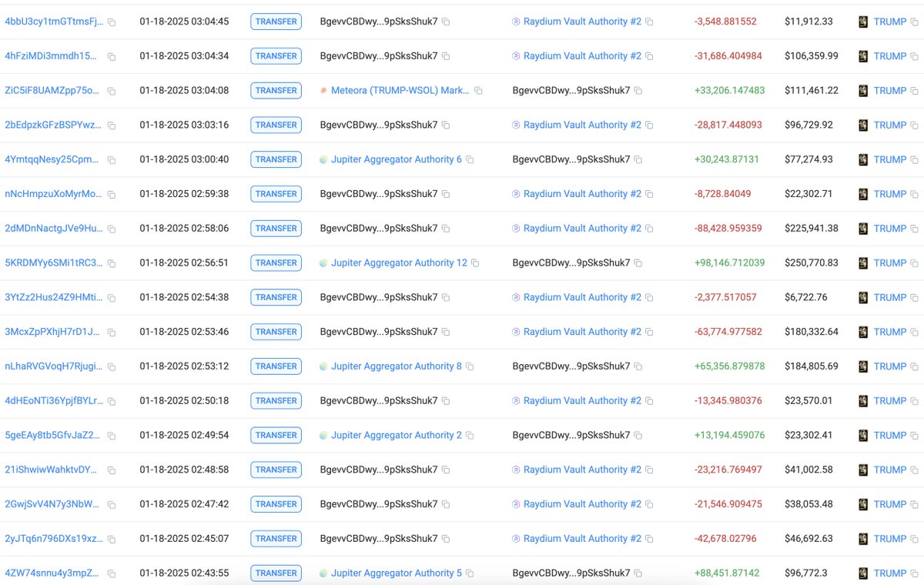Open Jupiter Aggregator Authority 12 account

tap(399, 262)
